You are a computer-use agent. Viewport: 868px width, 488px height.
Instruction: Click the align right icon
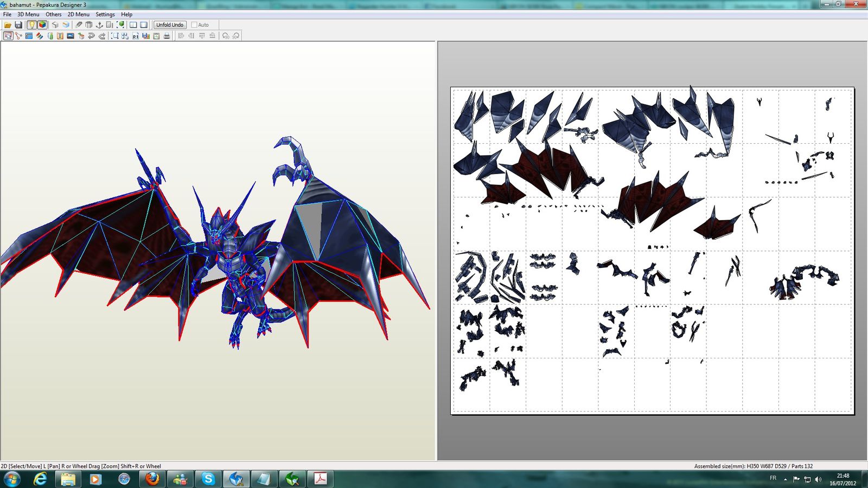pyautogui.click(x=192, y=36)
